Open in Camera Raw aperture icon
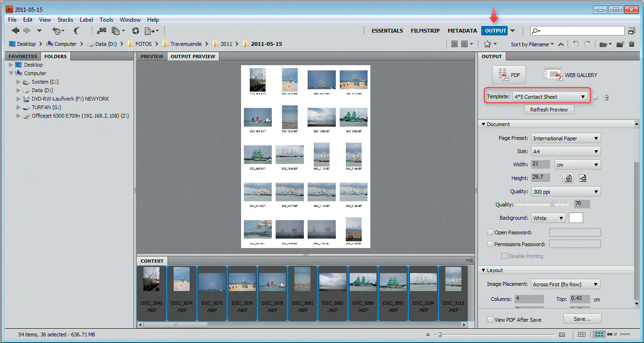This screenshot has height=343, width=644. pos(136,31)
